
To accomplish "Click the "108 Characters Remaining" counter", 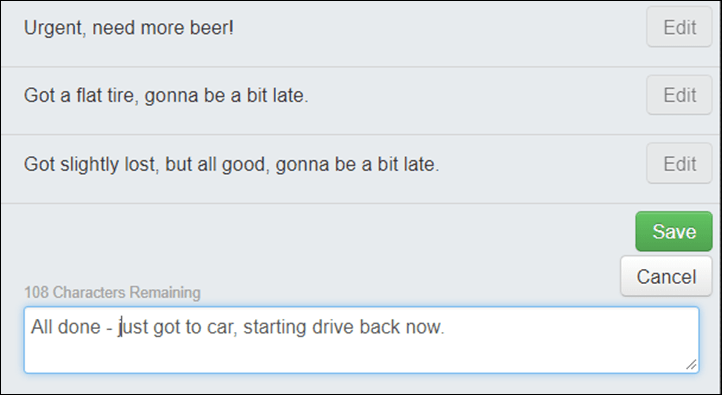I will point(112,292).
